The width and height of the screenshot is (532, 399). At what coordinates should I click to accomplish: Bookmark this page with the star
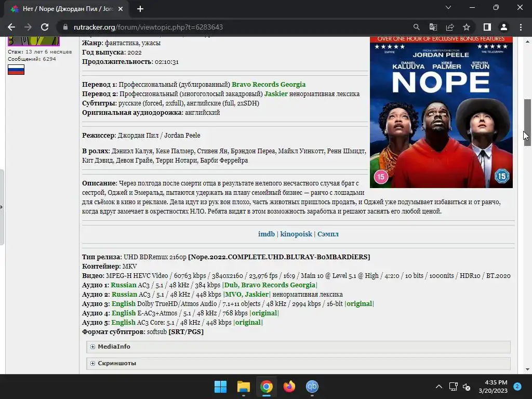click(x=467, y=27)
